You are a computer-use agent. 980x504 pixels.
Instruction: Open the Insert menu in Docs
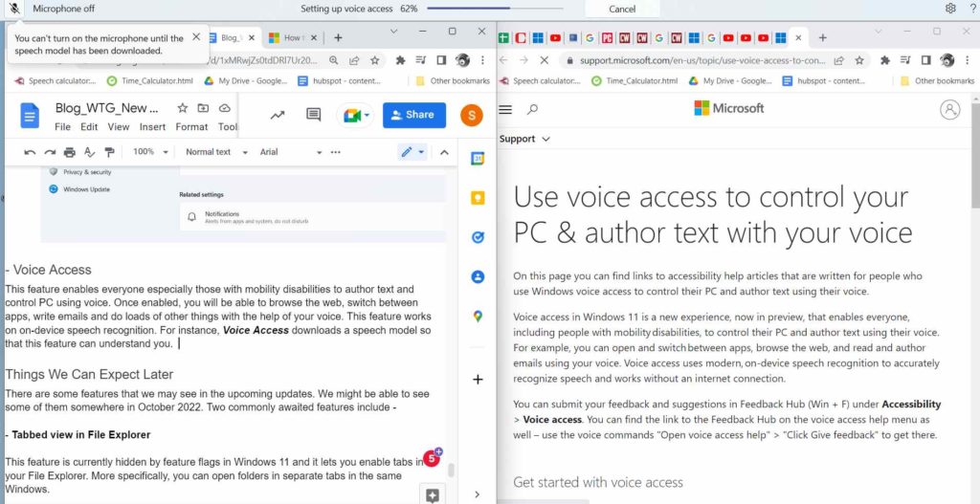[152, 127]
